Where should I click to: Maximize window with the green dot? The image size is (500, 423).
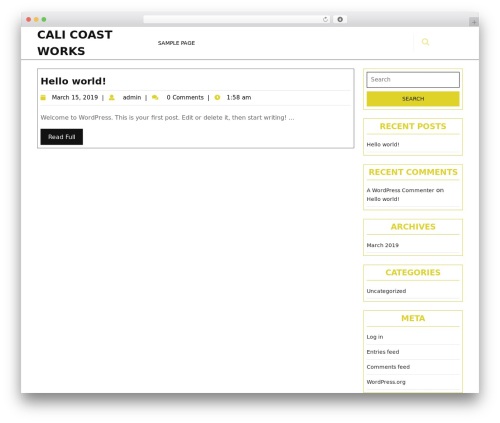coord(44,19)
